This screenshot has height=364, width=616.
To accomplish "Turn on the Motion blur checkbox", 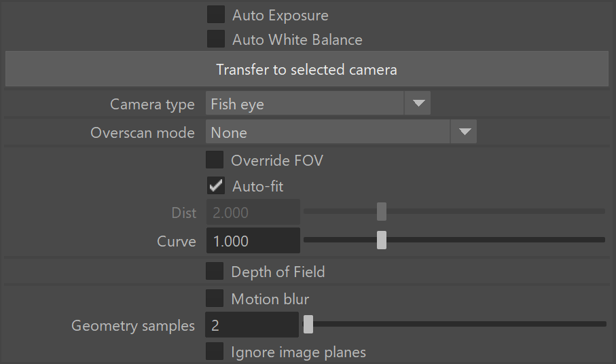I will tap(215, 298).
